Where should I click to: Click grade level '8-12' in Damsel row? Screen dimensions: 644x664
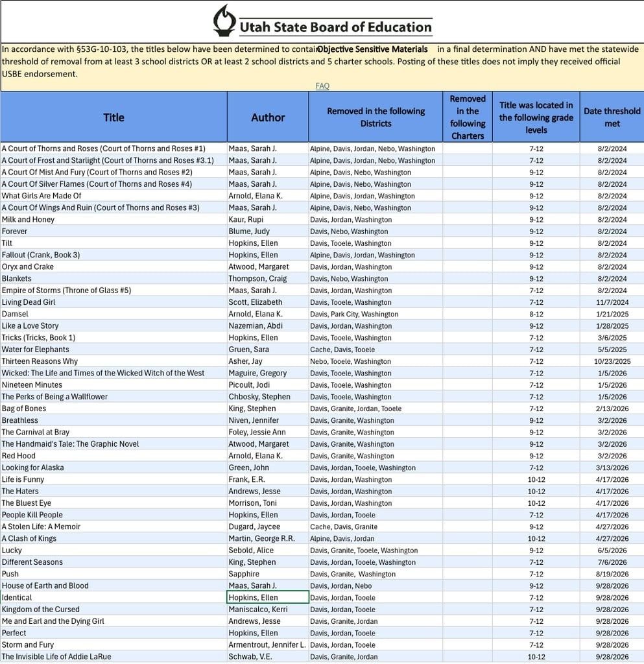point(536,314)
